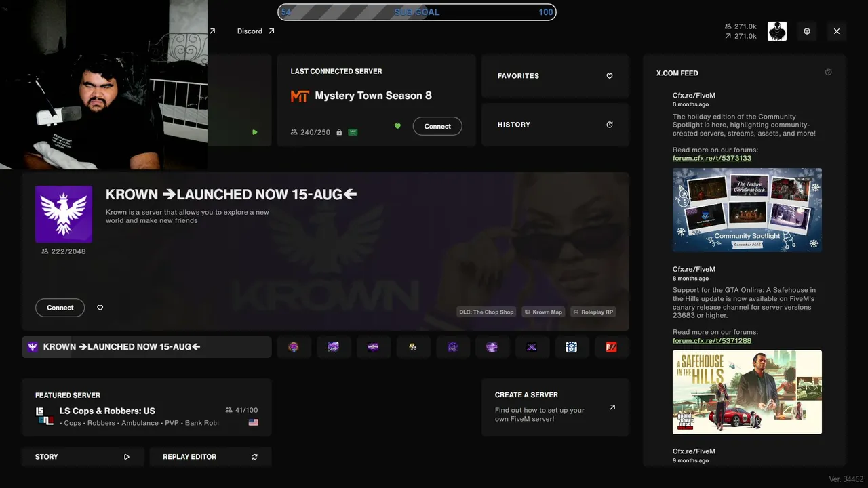Select the sixth promoted server icon after KROWN
This screenshot has height=488, width=868.
(x=492, y=347)
